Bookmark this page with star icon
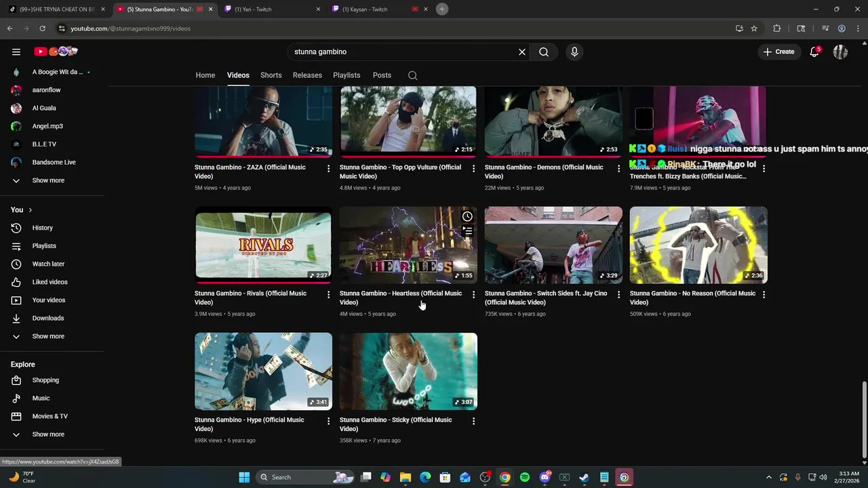 pos(754,28)
